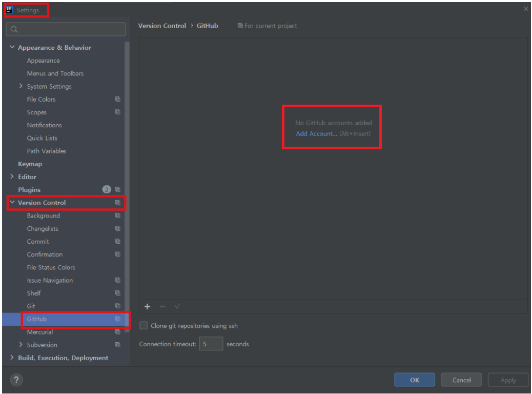532x394 pixels.
Task: Select File Status Colors
Action: tap(51, 267)
